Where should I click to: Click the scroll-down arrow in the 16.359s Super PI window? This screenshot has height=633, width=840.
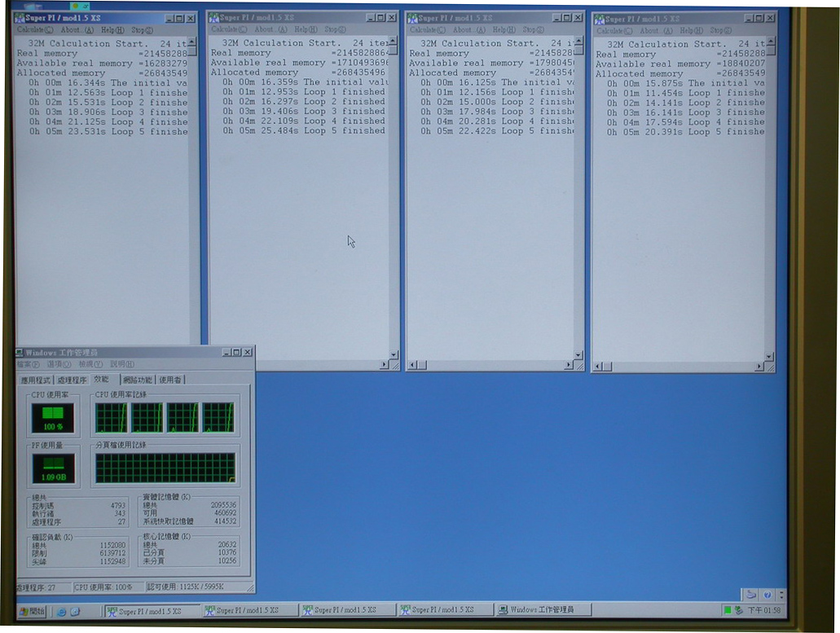[394, 354]
